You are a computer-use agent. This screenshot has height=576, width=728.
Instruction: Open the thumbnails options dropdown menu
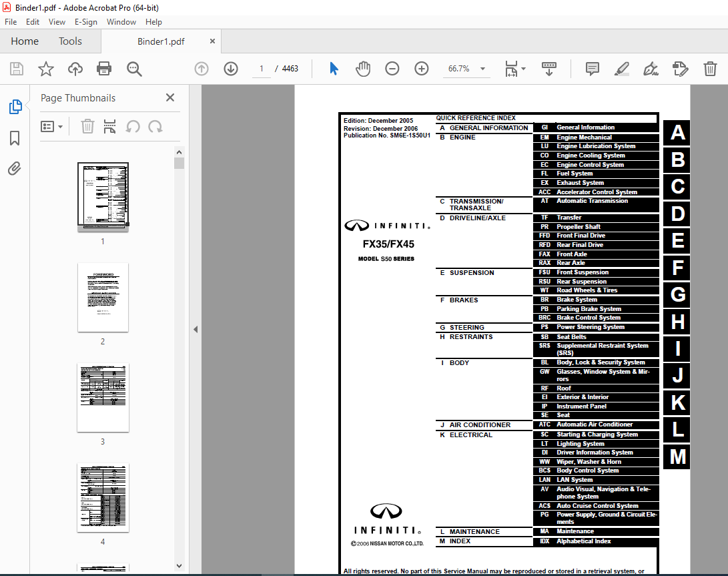(52, 126)
